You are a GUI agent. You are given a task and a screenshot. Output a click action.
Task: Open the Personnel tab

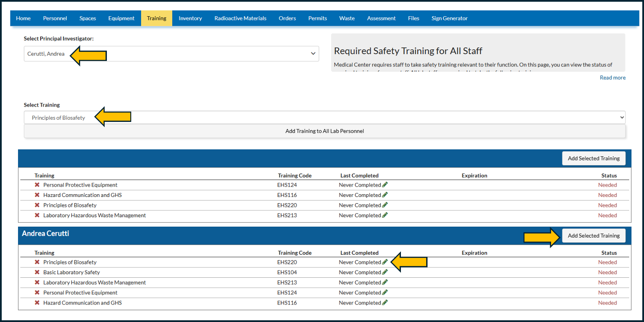click(x=55, y=19)
